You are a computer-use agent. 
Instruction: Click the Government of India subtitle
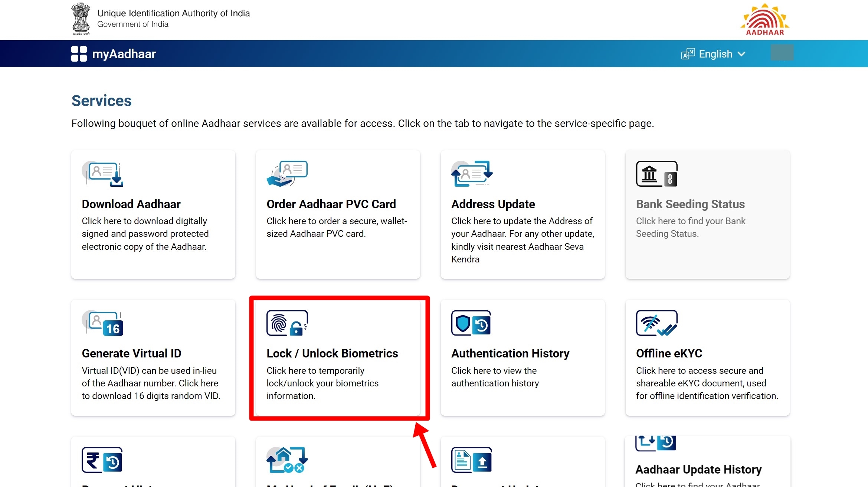(x=133, y=24)
